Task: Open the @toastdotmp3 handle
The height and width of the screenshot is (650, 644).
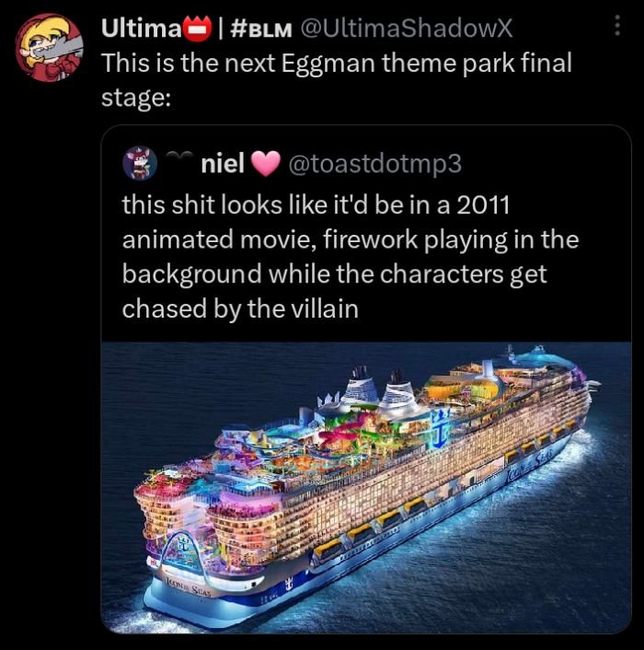Action: 374,164
